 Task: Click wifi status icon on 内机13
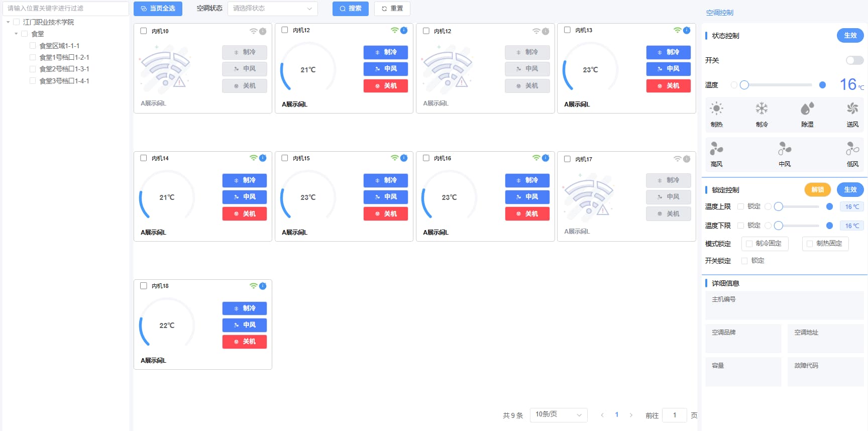click(678, 30)
